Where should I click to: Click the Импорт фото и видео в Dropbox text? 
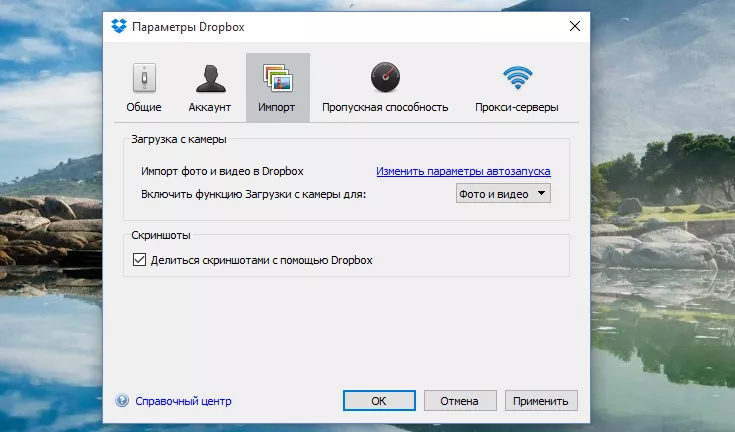222,171
